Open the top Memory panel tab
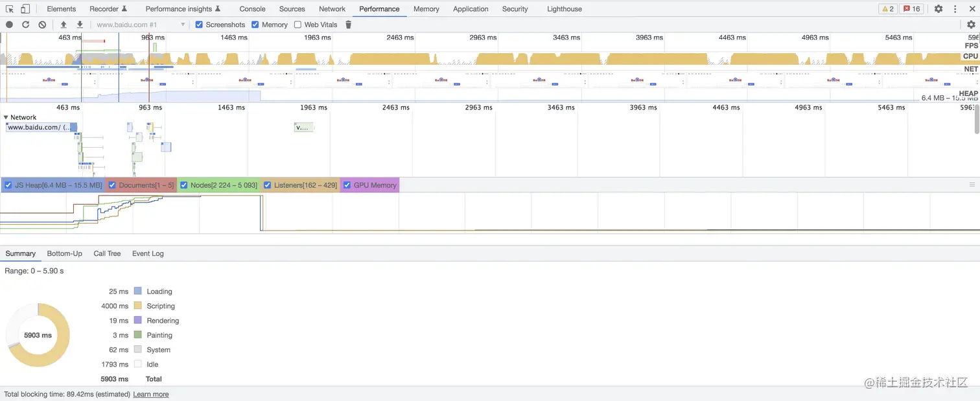This screenshot has height=401, width=980. click(426, 9)
